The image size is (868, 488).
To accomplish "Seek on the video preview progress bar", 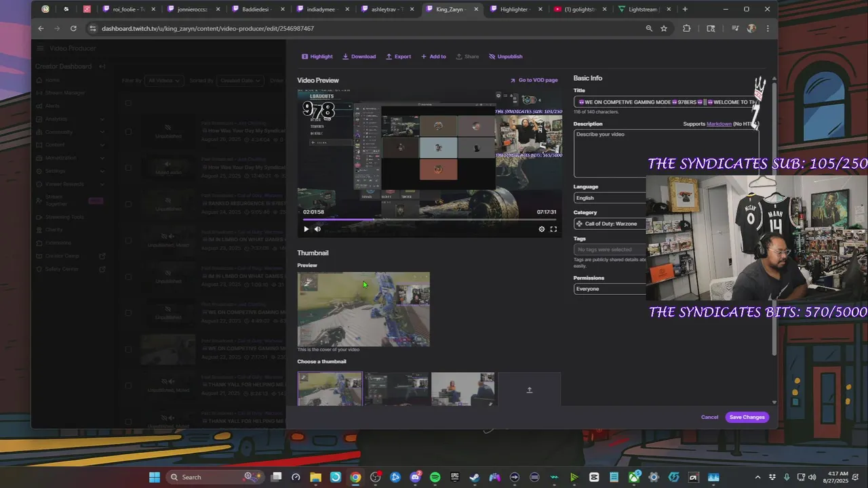I will point(429,220).
